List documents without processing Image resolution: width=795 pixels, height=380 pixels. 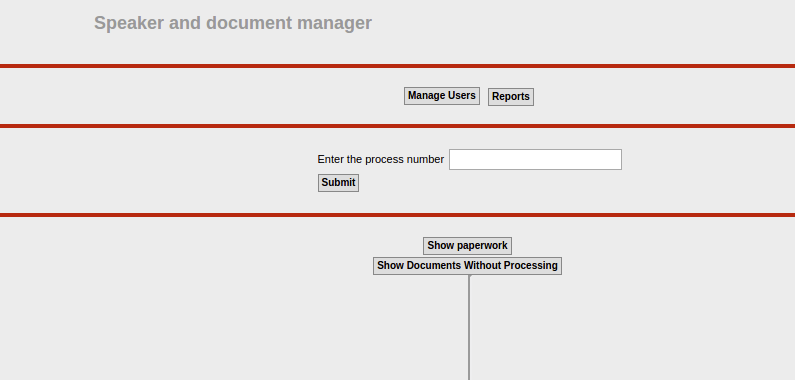tap(467, 266)
